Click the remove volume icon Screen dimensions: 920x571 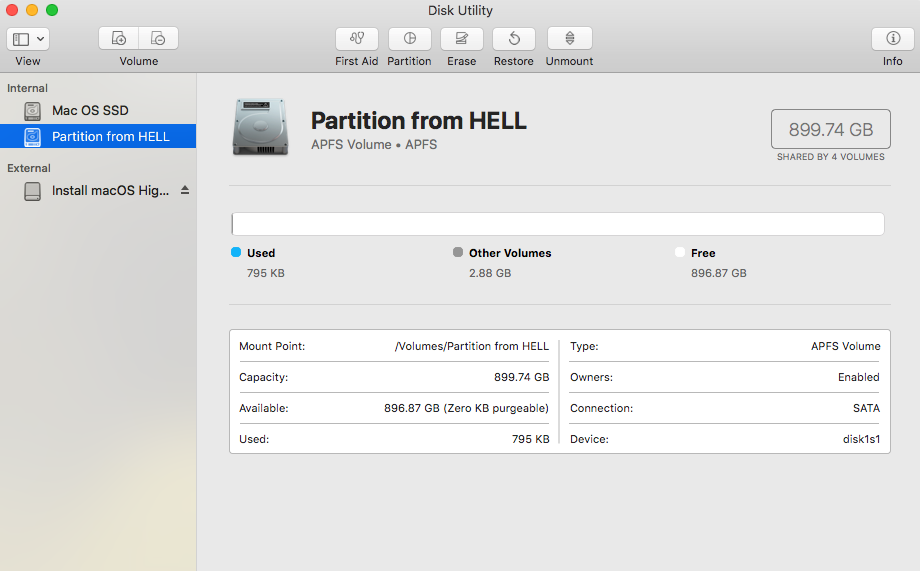point(158,39)
